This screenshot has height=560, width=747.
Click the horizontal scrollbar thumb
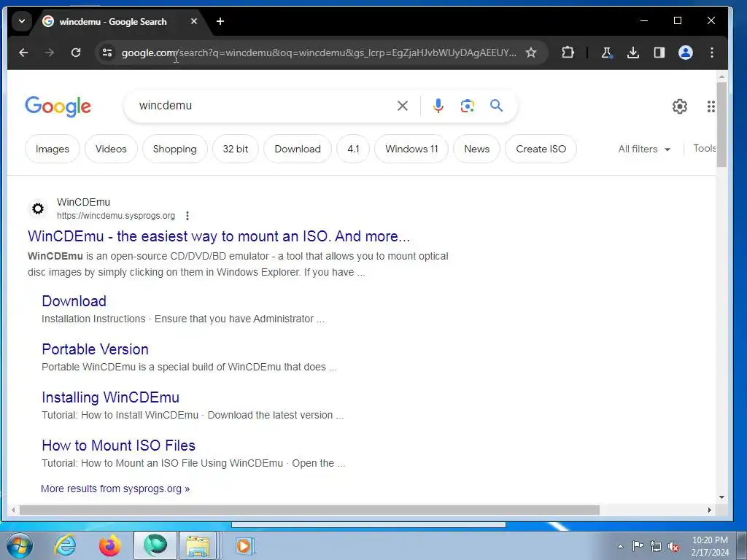[x=309, y=510]
